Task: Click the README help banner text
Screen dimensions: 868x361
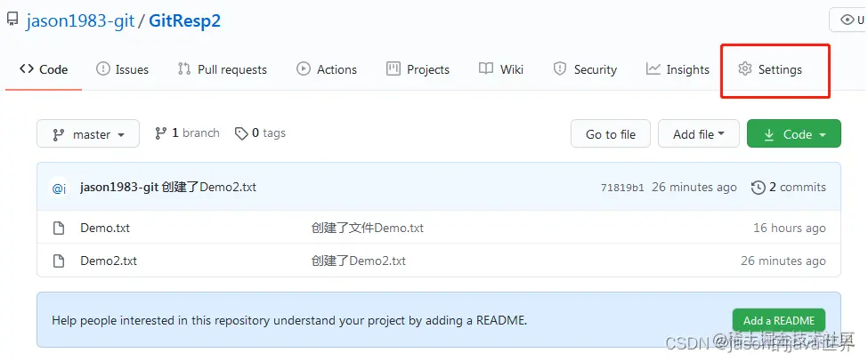Action: coord(289,320)
